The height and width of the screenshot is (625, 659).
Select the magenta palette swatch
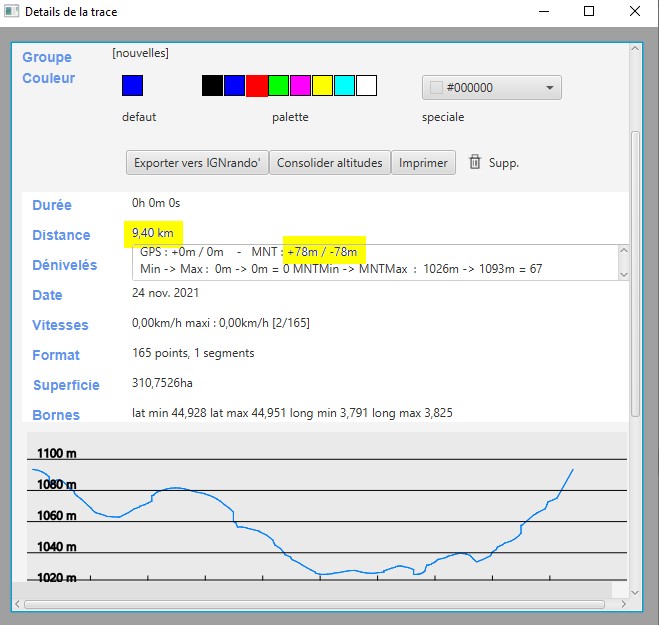300,86
